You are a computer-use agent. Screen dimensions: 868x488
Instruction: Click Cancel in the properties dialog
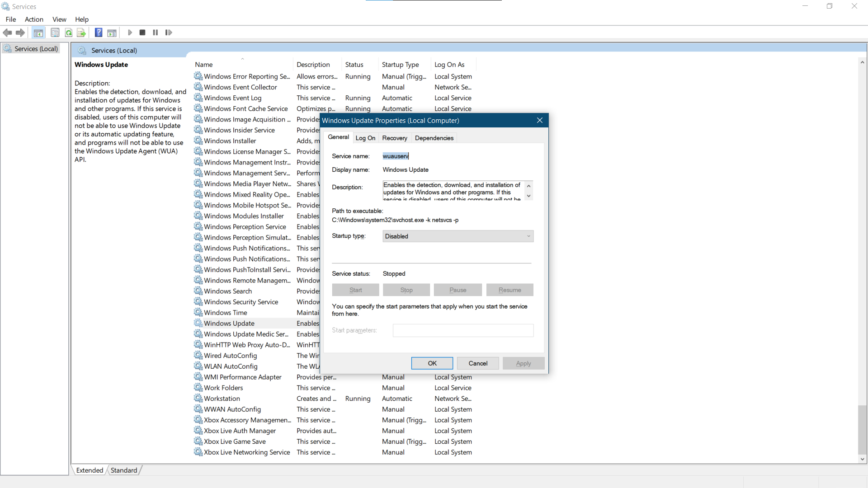point(478,363)
